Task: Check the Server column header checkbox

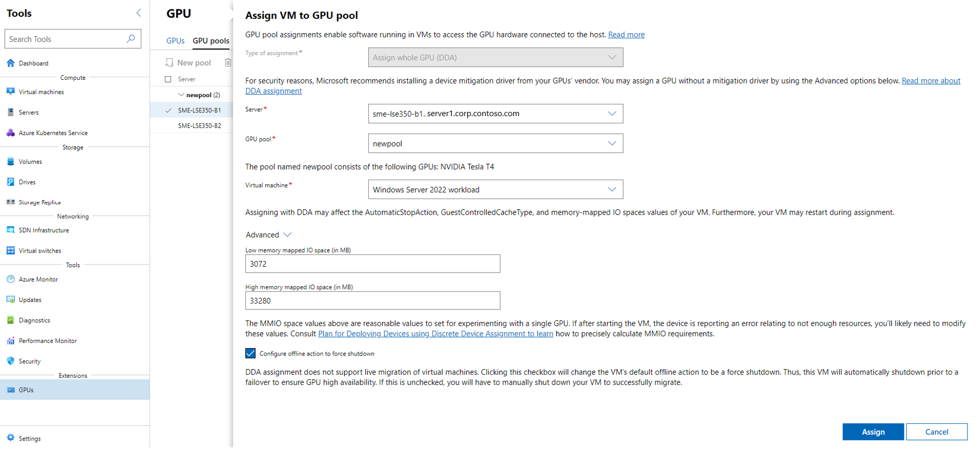Action: pos(168,79)
